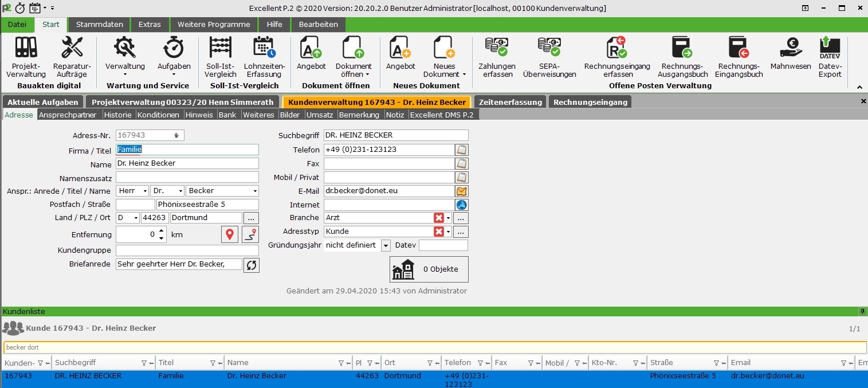Decrease Entfernung km with down arrow
The image size is (868, 388).
point(162,238)
